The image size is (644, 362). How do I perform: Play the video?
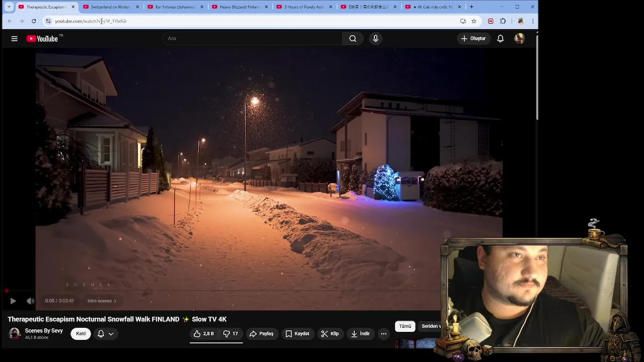(13, 301)
